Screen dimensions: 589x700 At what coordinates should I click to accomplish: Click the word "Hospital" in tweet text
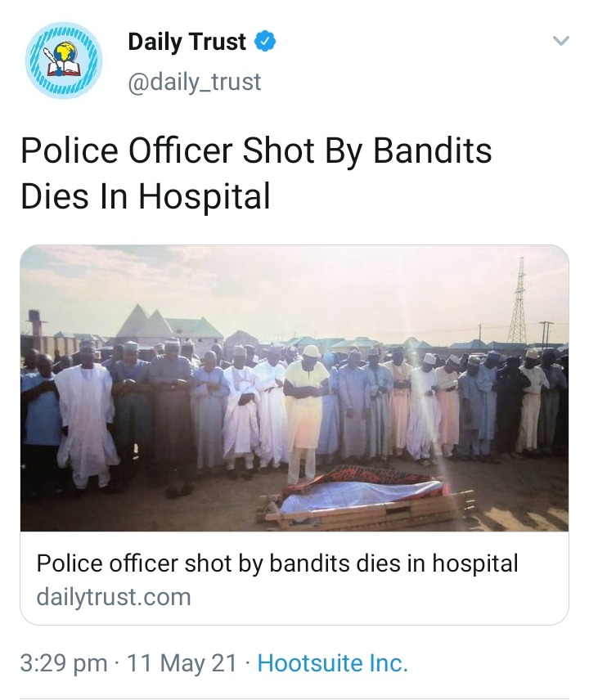point(204,196)
